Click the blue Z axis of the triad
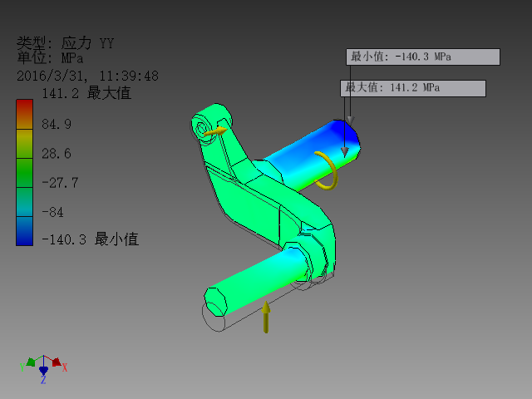The image size is (532, 399). coord(43,372)
